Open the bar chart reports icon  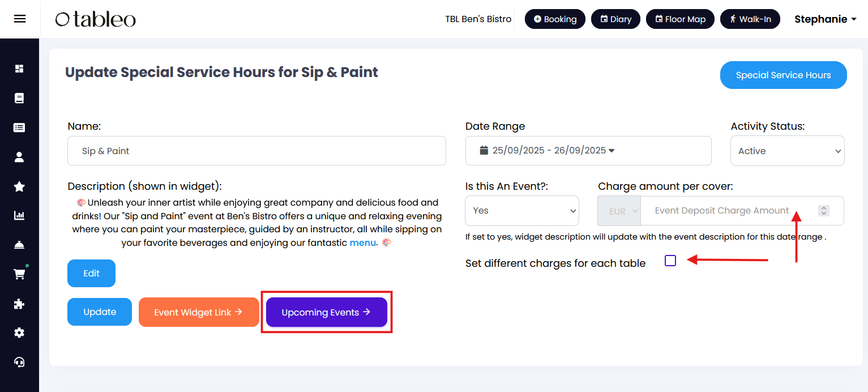19,215
